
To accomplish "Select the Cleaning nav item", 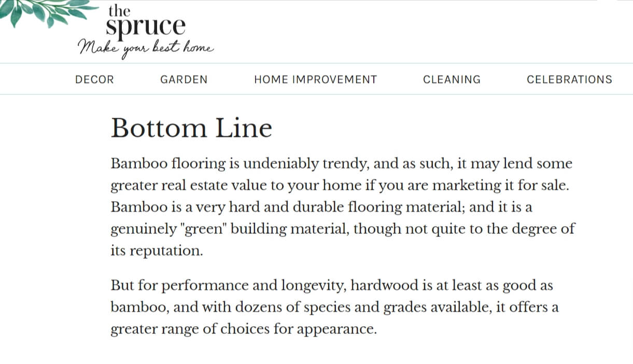I will [x=452, y=79].
